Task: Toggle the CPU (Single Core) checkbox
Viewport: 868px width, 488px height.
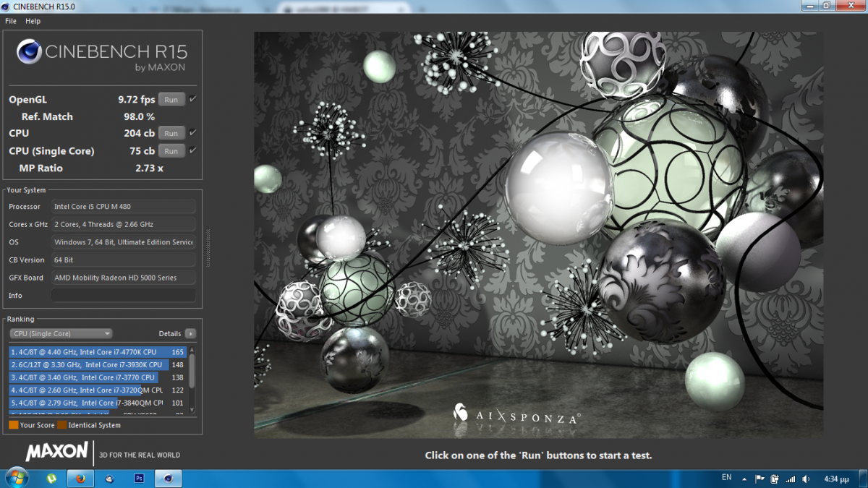Action: [192, 151]
